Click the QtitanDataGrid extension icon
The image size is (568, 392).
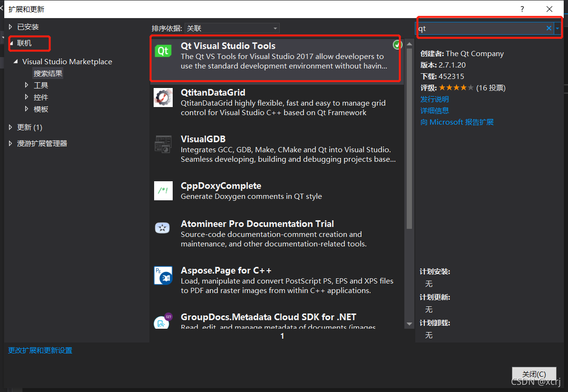[x=163, y=98]
